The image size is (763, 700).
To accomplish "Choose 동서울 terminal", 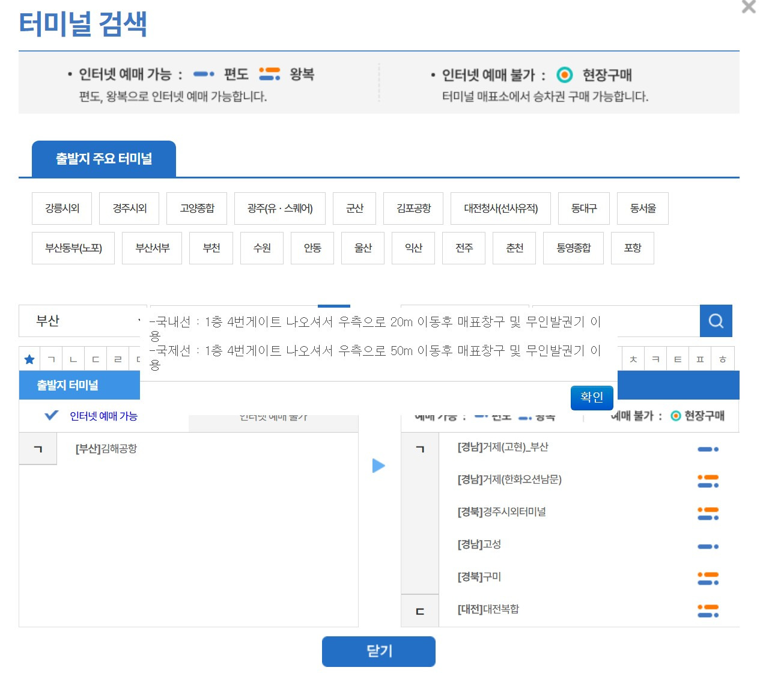I will pyautogui.click(x=643, y=208).
